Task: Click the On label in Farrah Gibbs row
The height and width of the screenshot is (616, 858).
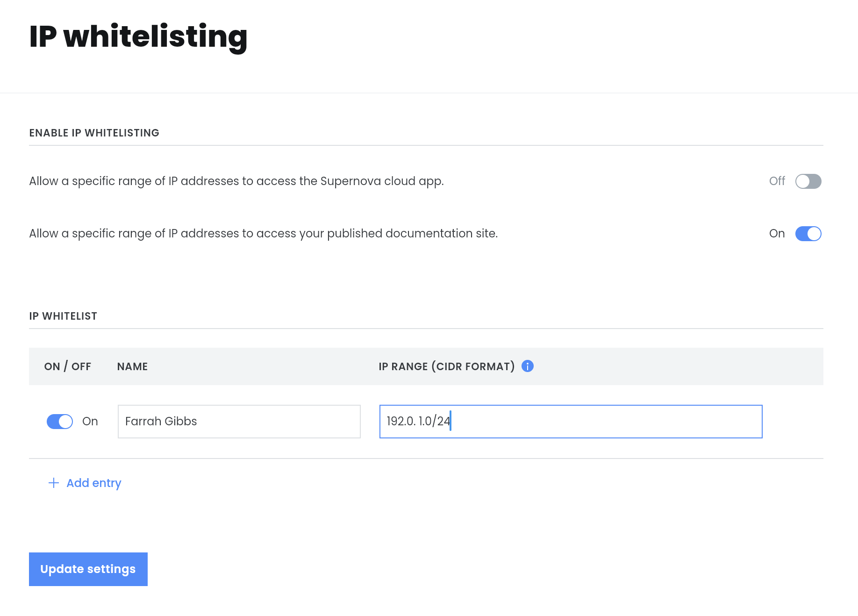Action: (x=90, y=421)
